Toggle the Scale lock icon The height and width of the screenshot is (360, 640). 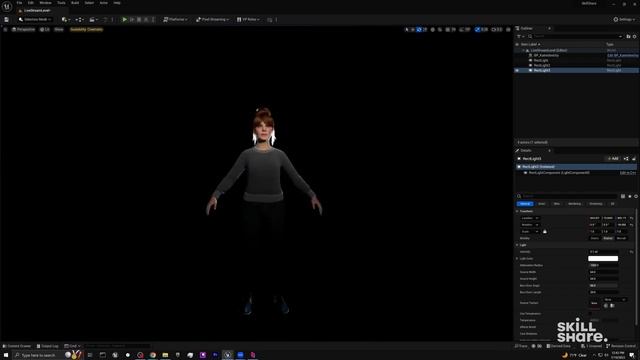544,232
